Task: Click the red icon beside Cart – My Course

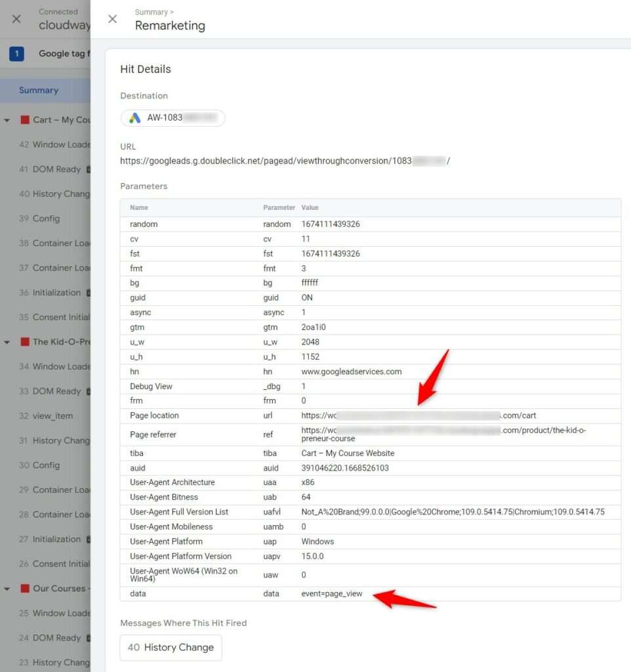Action: [x=26, y=120]
